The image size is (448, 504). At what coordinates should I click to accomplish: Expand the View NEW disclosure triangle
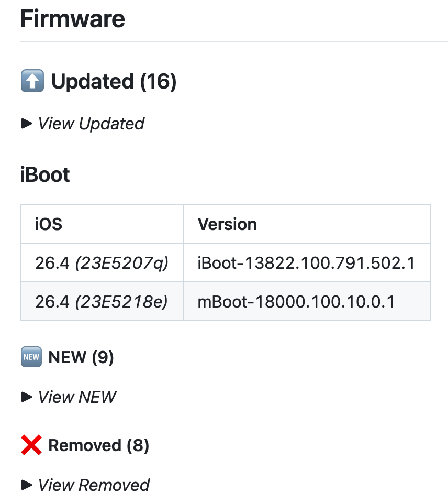tap(26, 397)
